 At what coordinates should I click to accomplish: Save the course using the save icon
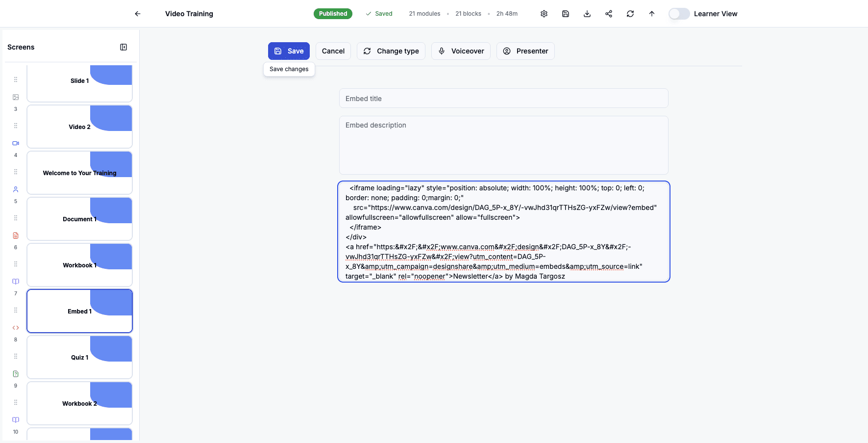(565, 13)
